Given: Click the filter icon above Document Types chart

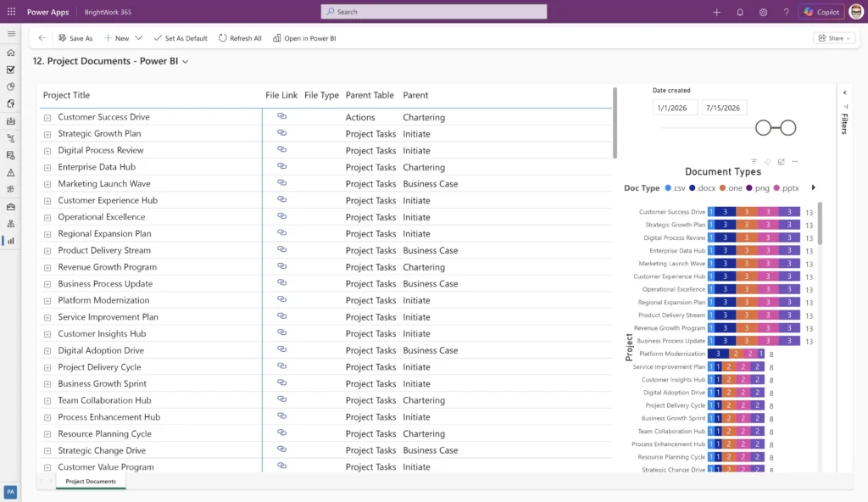Looking at the screenshot, I should pyautogui.click(x=754, y=162).
